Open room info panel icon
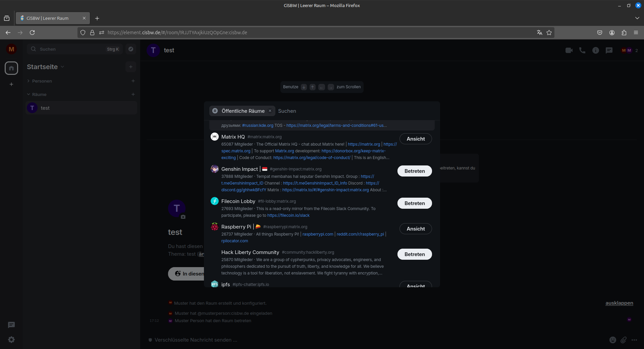Screen dimensions: 644x349 [596, 50]
